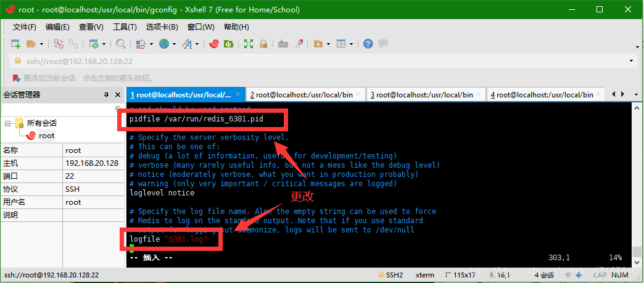Image resolution: width=644 pixels, height=283 pixels.
Task: Click the red flag add-session icon
Action: pos(17,78)
